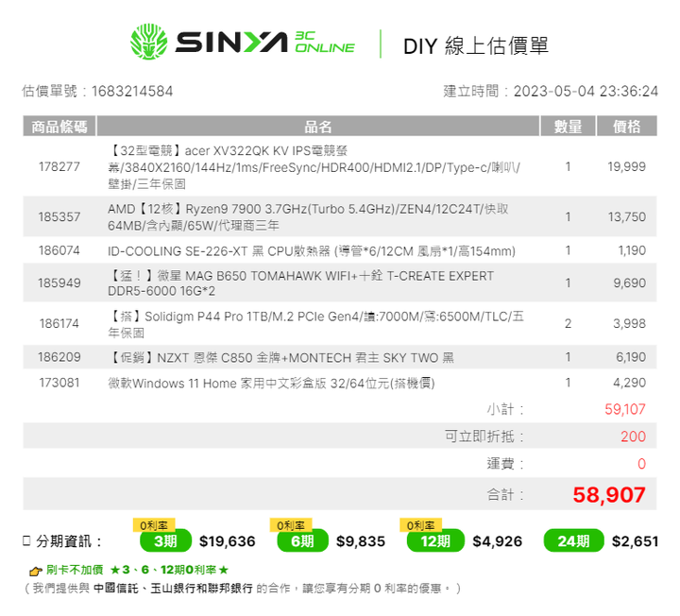This screenshot has height=616, width=680.
Task: Click price 6,190
Action: (631, 357)
